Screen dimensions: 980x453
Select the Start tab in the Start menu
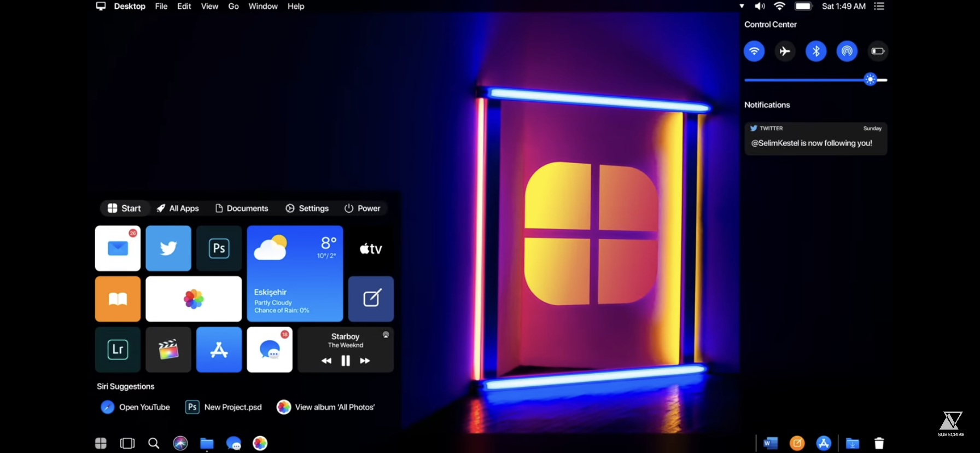pos(124,208)
